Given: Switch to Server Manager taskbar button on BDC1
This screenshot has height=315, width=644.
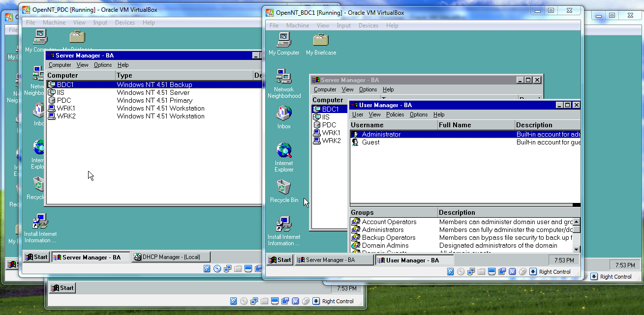Looking at the screenshot, I should (334, 260).
